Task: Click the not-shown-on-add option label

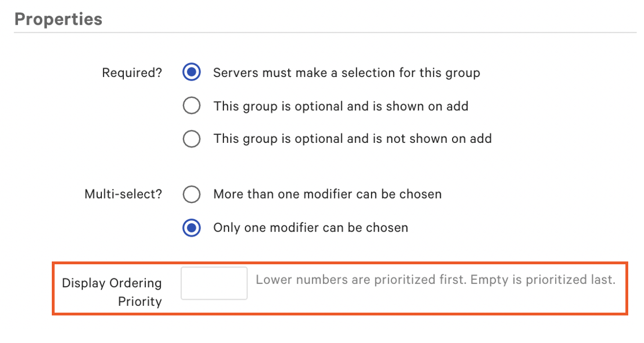Action: click(x=352, y=139)
